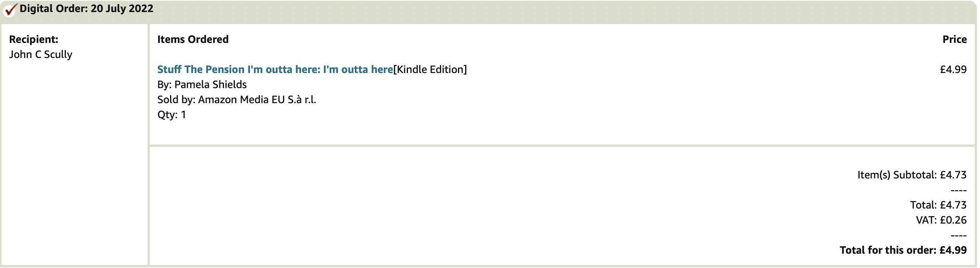Screen dimensions: 980x268
Task: Click the dashed separator below VAT
Action: [x=959, y=235]
